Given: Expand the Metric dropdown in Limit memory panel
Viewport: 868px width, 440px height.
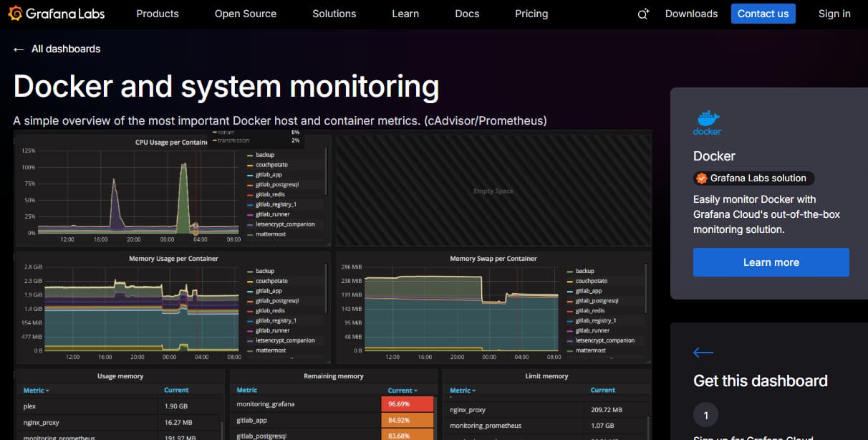Looking at the screenshot, I should pos(463,390).
